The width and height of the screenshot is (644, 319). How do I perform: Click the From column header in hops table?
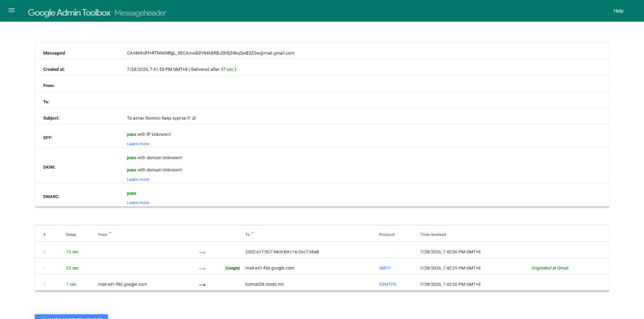coord(103,235)
